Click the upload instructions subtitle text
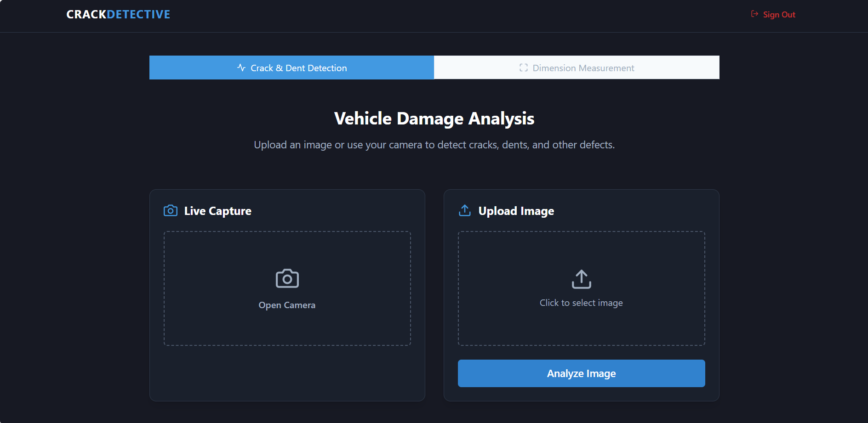Viewport: 868px width, 423px height. click(x=434, y=145)
